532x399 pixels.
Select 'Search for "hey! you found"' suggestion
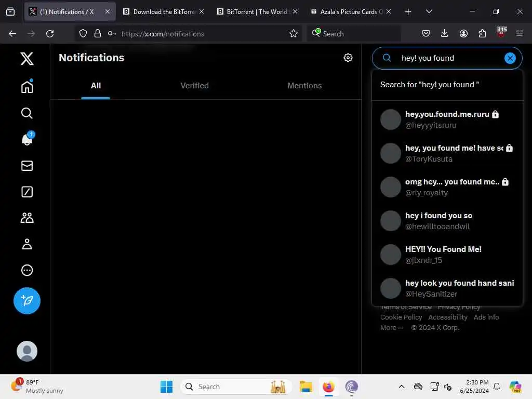coord(447,85)
